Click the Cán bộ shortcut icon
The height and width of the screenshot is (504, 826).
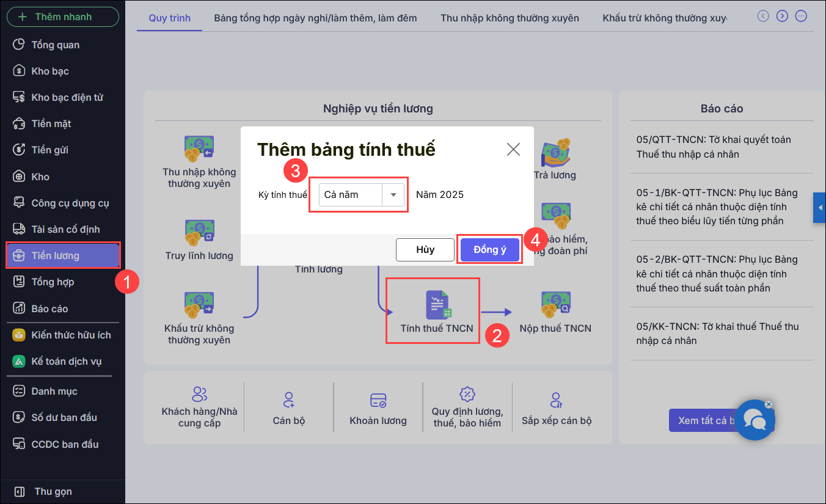pyautogui.click(x=289, y=400)
